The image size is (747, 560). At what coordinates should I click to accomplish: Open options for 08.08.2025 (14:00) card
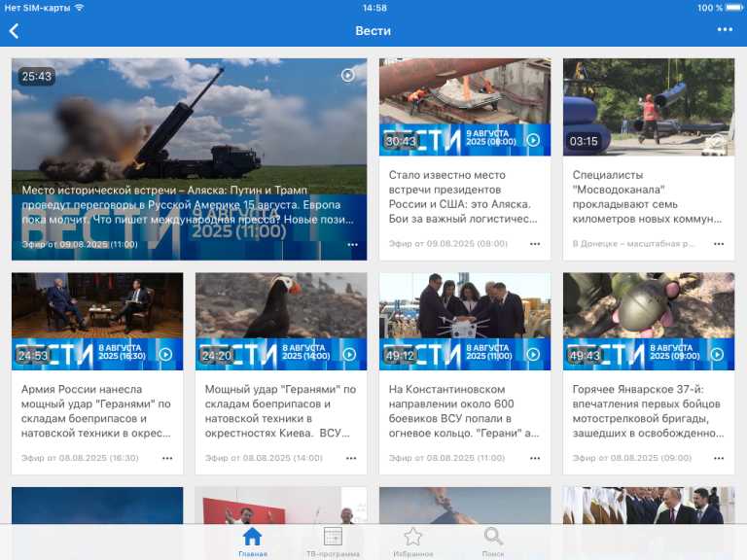[351, 458]
